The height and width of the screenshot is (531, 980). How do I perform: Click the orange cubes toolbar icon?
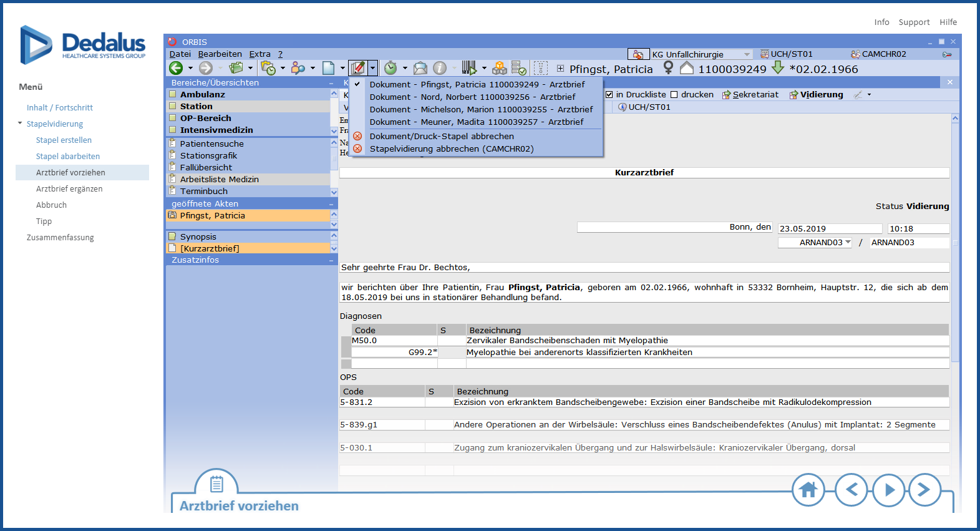tap(500, 68)
